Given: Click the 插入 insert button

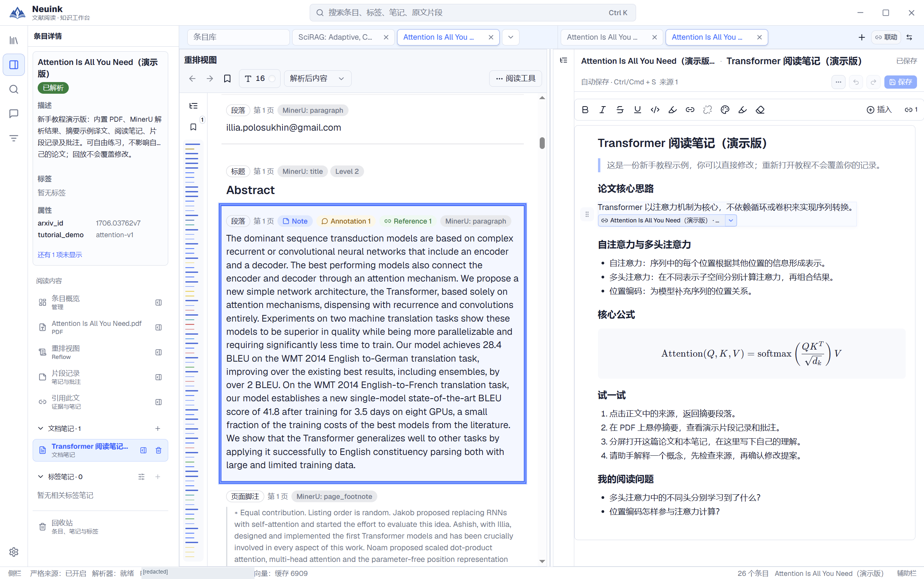Looking at the screenshot, I should click(x=879, y=110).
